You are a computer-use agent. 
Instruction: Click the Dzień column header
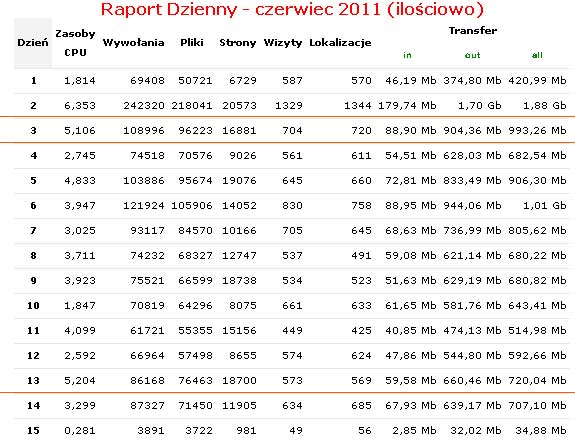coord(33,43)
